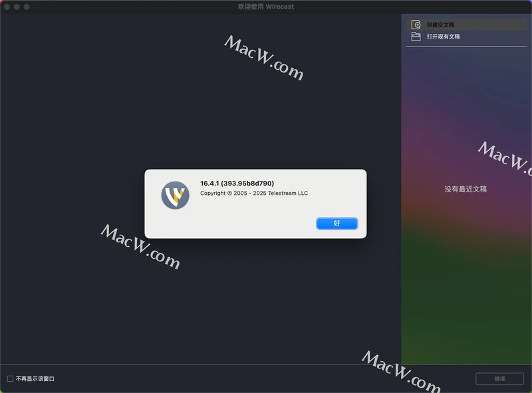This screenshot has width=532, height=393.
Task: Click the third zoom button in the title bar
Action: click(x=27, y=7)
